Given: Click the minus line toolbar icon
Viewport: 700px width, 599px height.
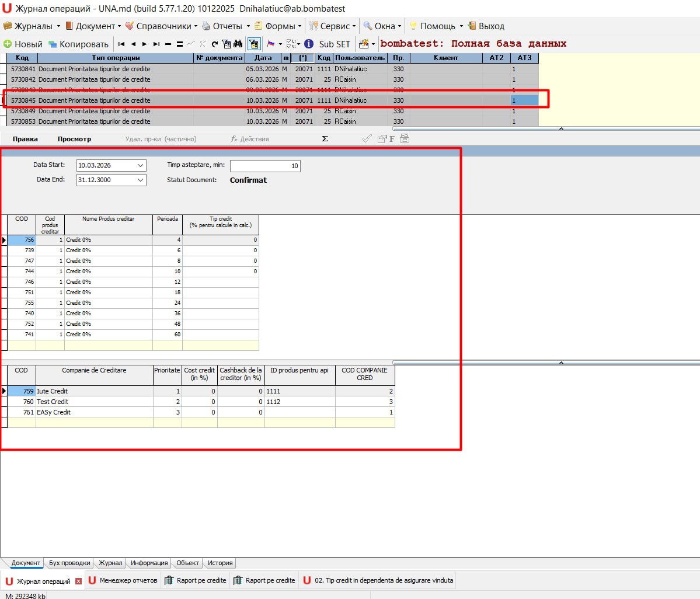Looking at the screenshot, I should [x=168, y=44].
